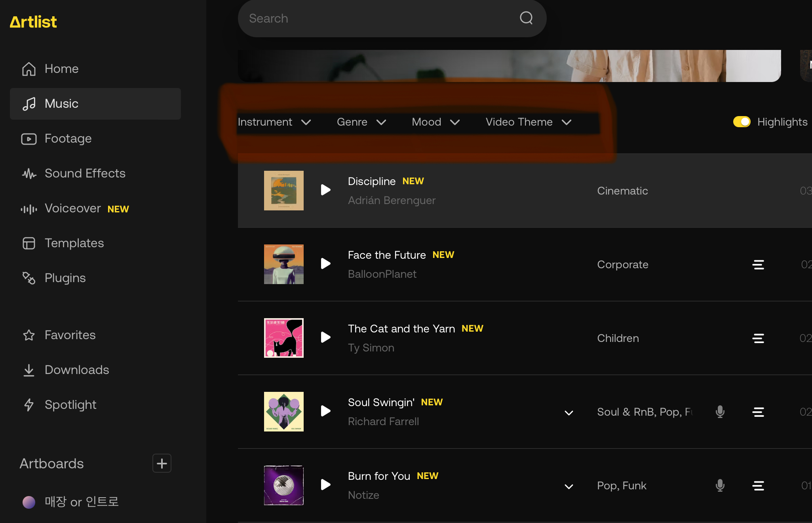Select Music in sidebar
The width and height of the screenshot is (812, 523).
(x=95, y=104)
